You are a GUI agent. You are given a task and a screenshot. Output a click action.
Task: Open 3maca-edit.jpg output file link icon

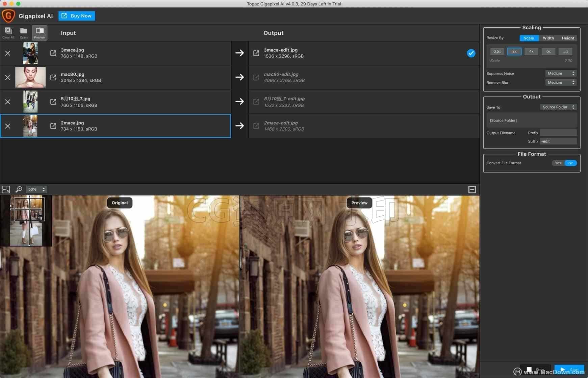[256, 53]
